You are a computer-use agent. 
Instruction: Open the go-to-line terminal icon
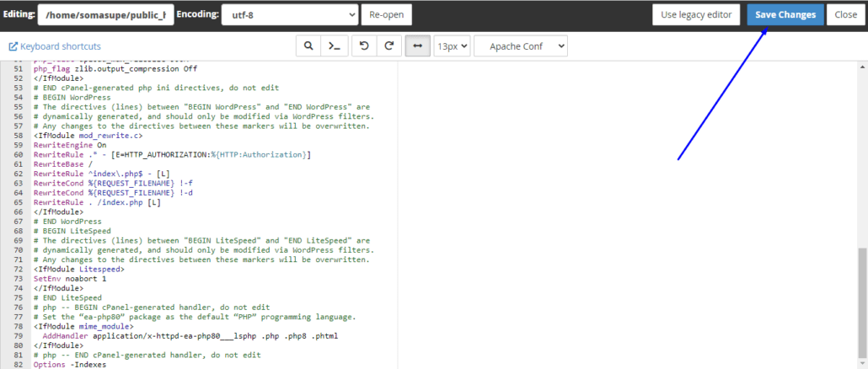335,46
